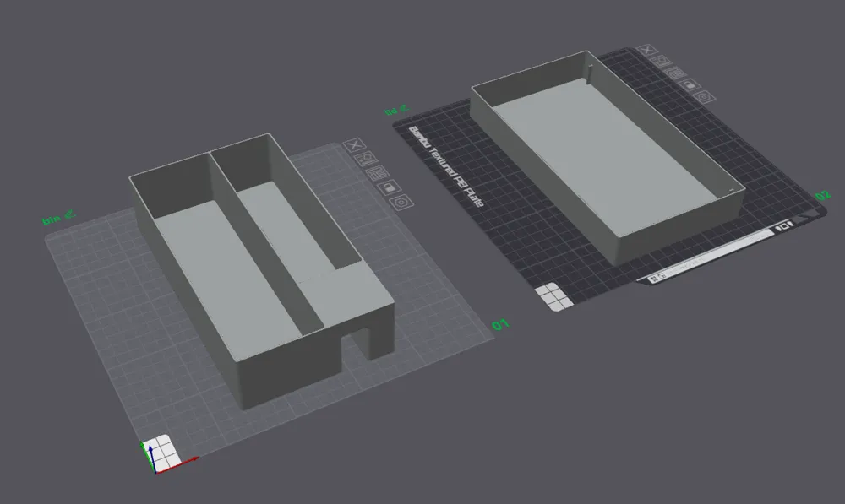Edit the 'lid' plate name pencil icon
Screen dimensions: 845x504
point(403,109)
